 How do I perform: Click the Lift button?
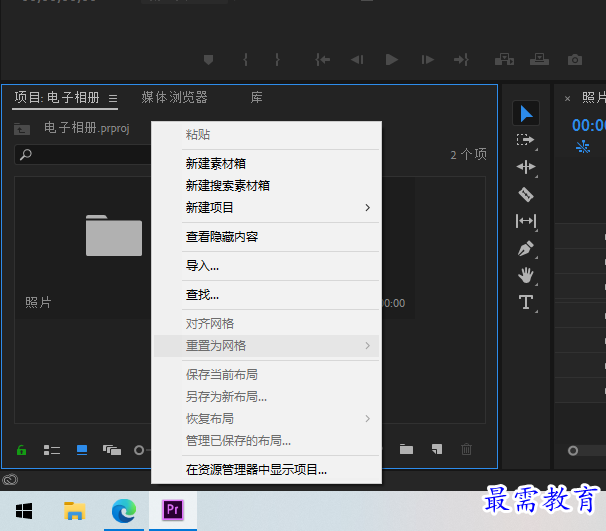(504, 60)
